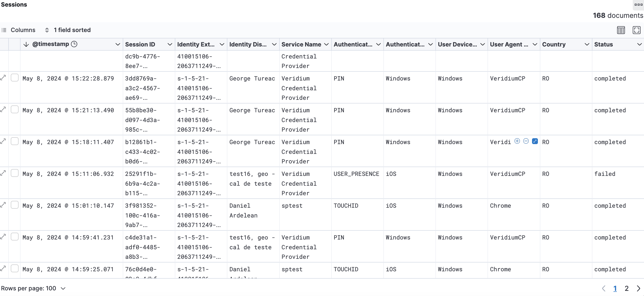Click sort arrow on @timestamp header
This screenshot has width=644, height=296.
point(26,44)
